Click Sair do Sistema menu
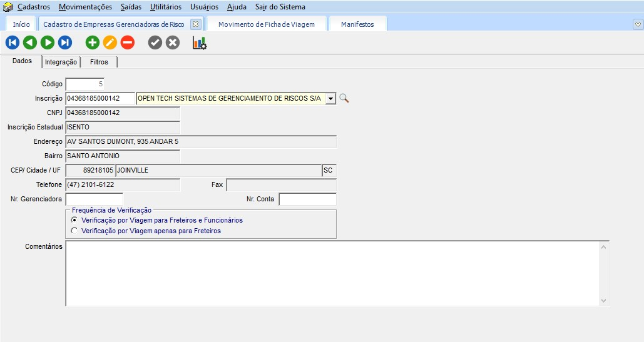Screen dimensions: 644x342 coord(280,7)
